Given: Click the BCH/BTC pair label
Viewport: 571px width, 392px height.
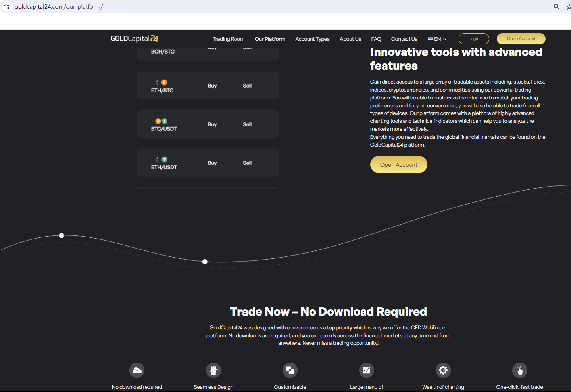Looking at the screenshot, I should [x=163, y=52].
